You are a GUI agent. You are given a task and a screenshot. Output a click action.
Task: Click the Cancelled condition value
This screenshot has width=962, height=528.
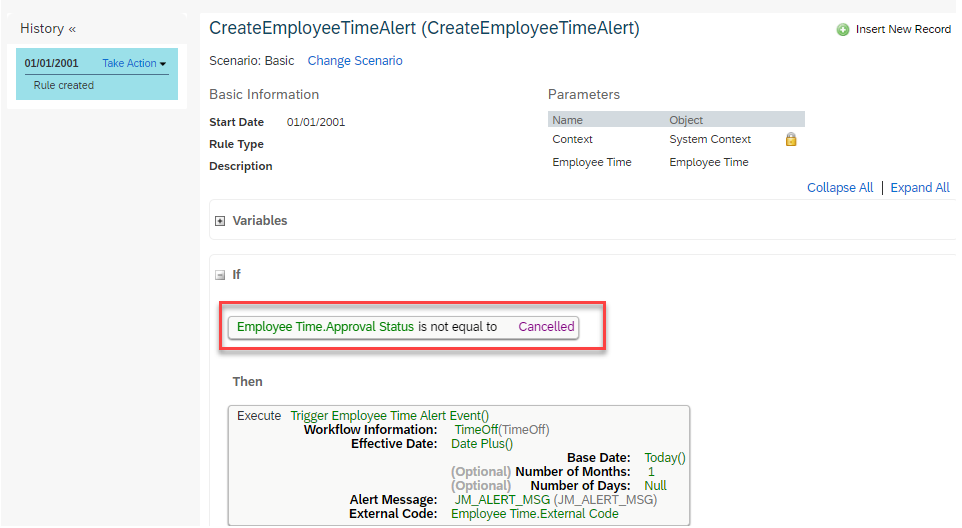pyautogui.click(x=546, y=327)
